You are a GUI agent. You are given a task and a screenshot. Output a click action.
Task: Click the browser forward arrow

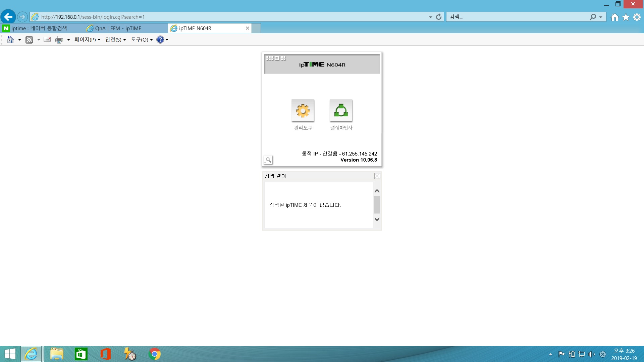(x=22, y=17)
